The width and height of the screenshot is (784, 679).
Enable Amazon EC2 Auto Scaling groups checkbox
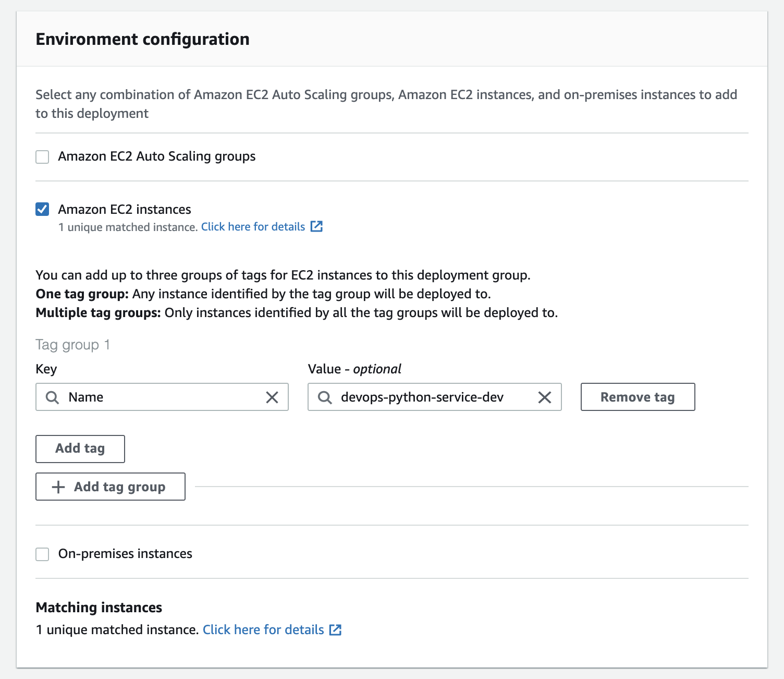[42, 157]
